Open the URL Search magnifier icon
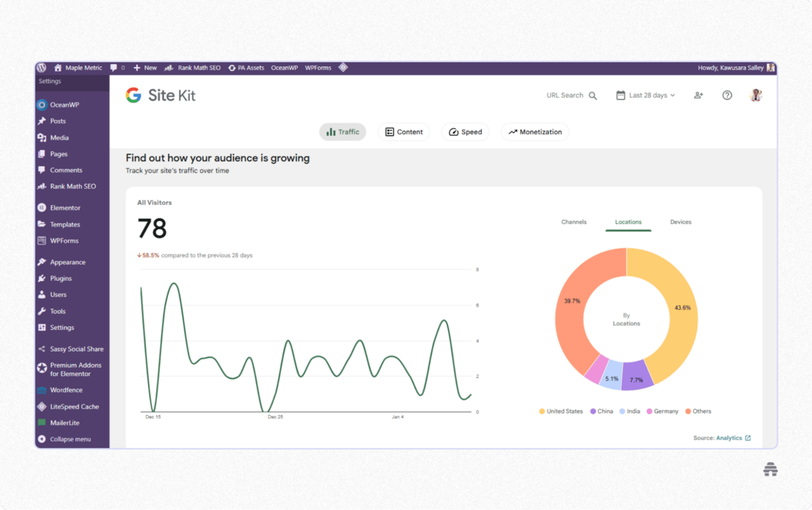Viewport: 812px width, 510px height. pos(591,95)
